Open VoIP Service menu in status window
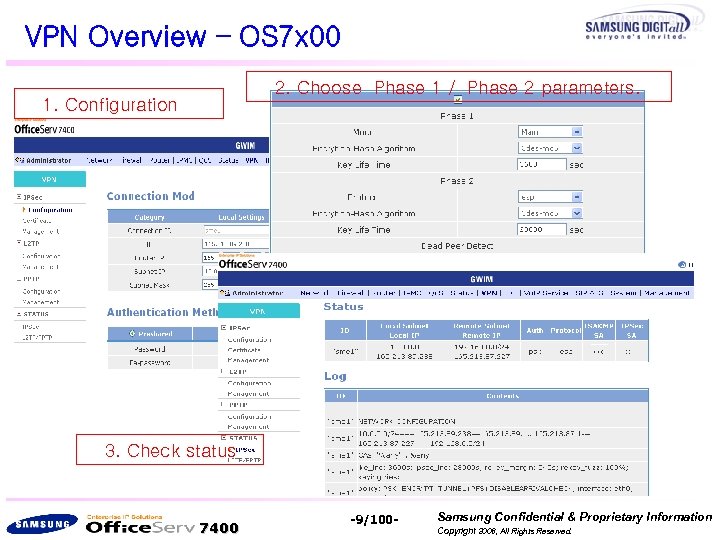 pos(546,292)
